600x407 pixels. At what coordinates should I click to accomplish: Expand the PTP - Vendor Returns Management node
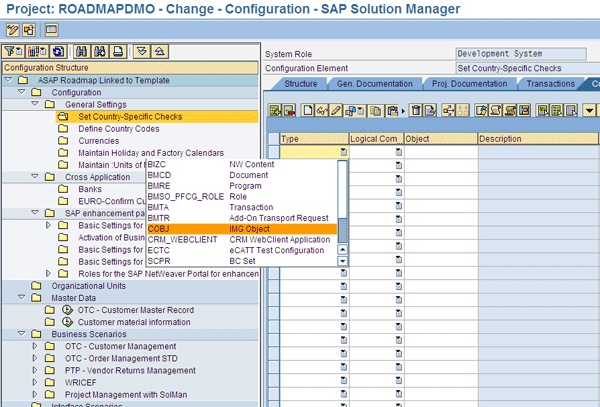(35, 370)
